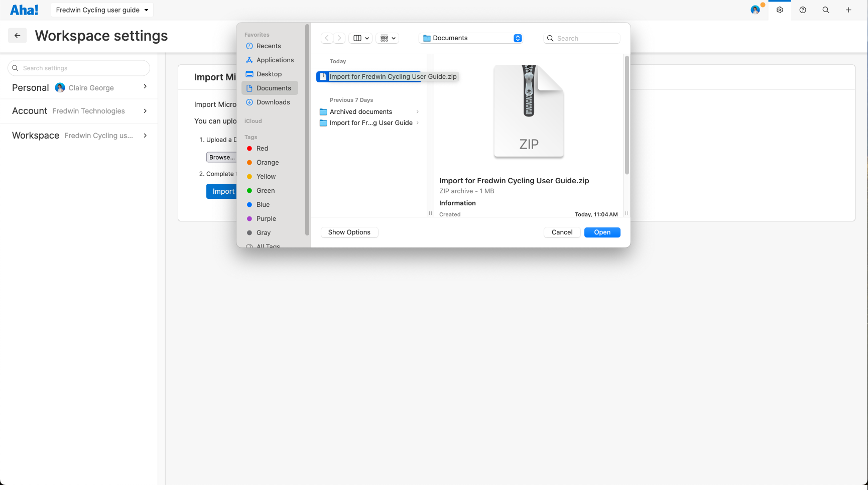The image size is (868, 490).
Task: Open the Aha! search icon
Action: tap(825, 10)
